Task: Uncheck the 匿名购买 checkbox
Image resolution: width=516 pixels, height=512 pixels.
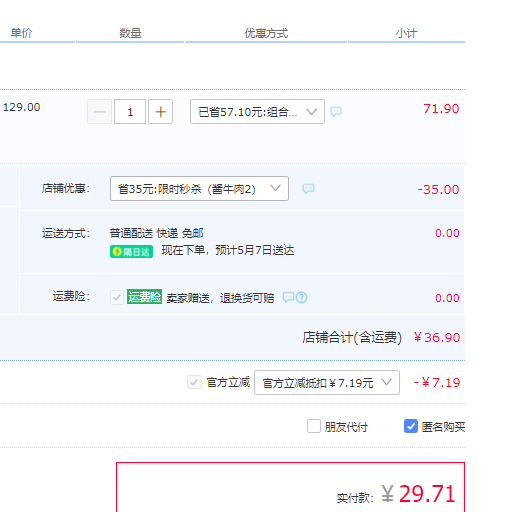Action: pyautogui.click(x=411, y=426)
